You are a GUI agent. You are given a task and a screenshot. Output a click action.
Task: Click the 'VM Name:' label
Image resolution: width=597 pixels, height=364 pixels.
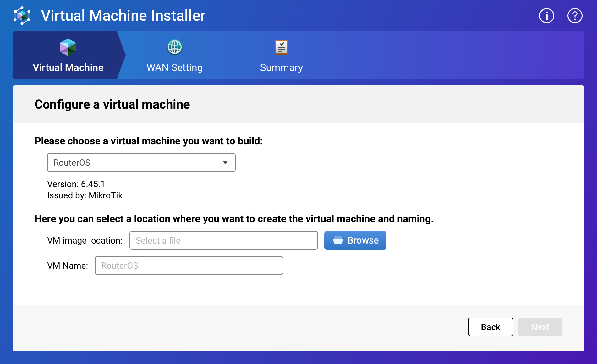click(68, 265)
